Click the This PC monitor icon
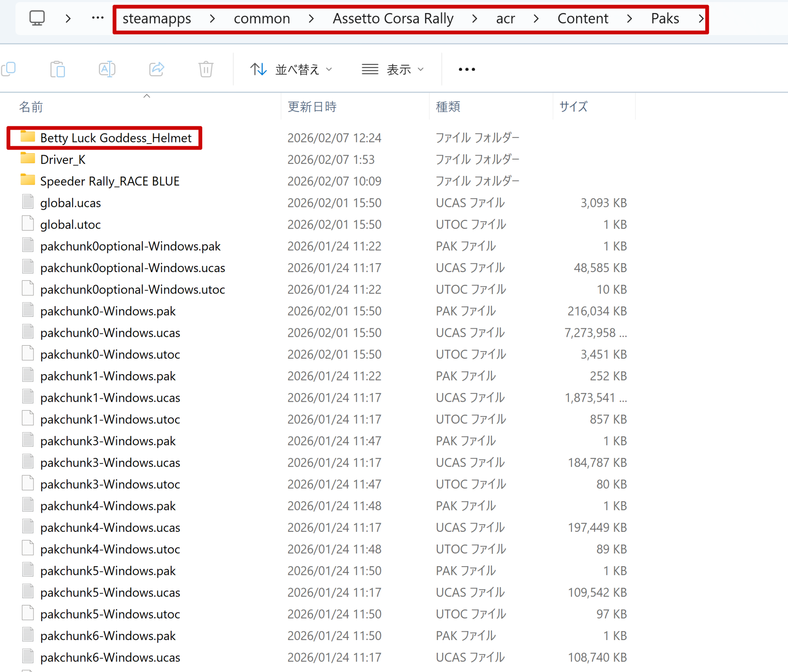This screenshot has height=672, width=788. click(37, 18)
